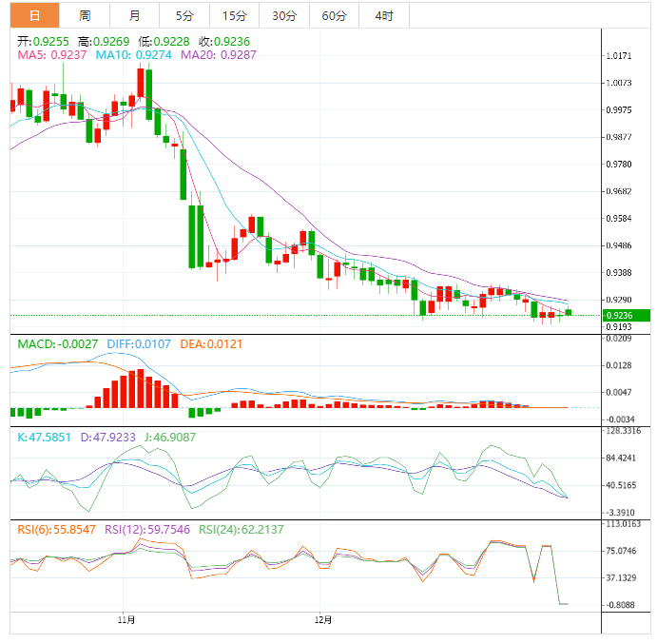Click the 12月 date axis marker
This screenshot has width=657, height=644.
click(x=323, y=619)
